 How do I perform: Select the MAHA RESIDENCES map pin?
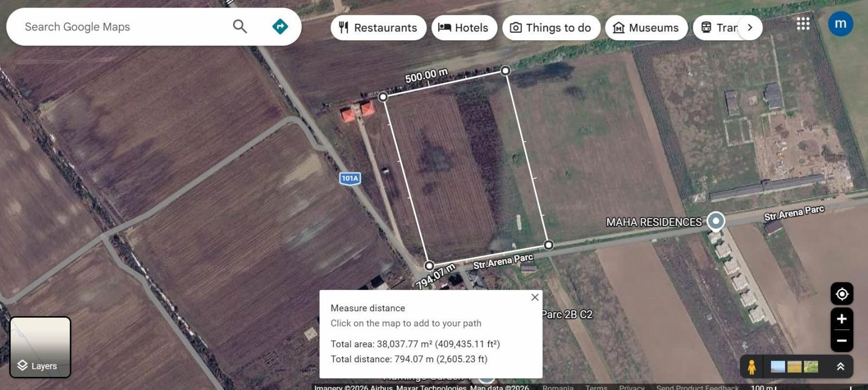716,221
